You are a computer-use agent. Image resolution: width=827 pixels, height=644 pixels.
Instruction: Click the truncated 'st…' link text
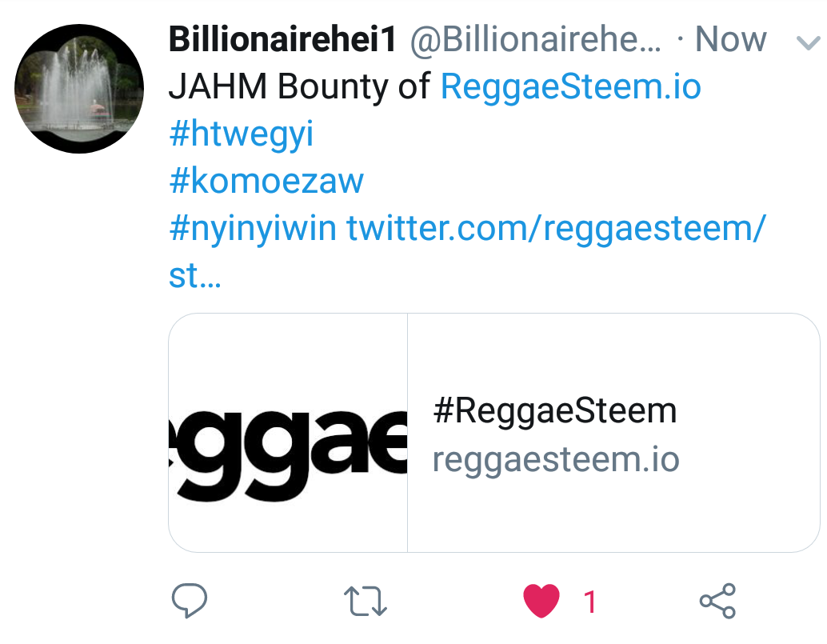[195, 276]
